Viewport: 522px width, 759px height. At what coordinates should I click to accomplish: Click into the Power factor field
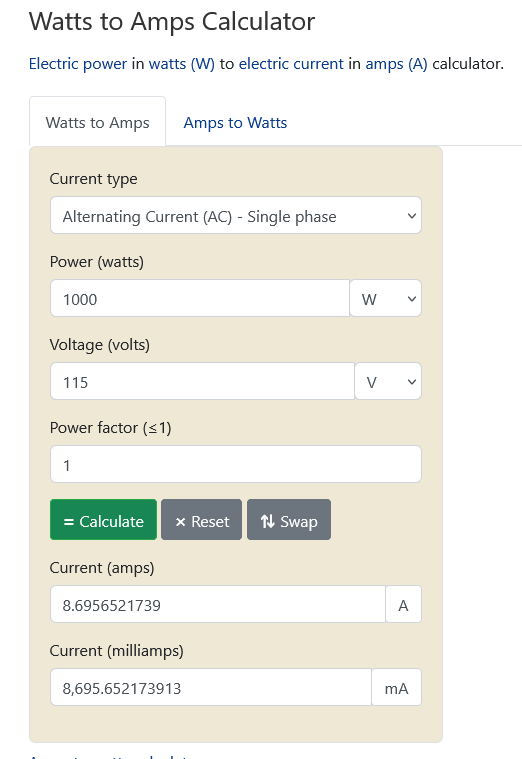tap(236, 464)
